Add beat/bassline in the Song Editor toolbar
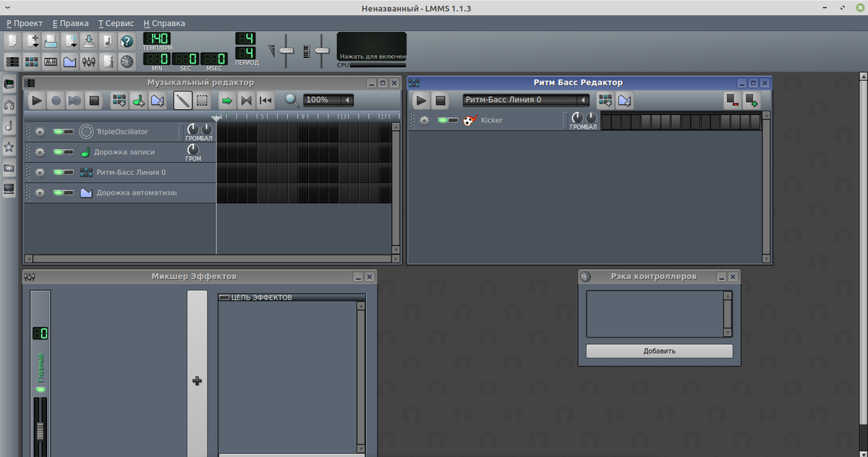868x457 pixels. coord(119,101)
